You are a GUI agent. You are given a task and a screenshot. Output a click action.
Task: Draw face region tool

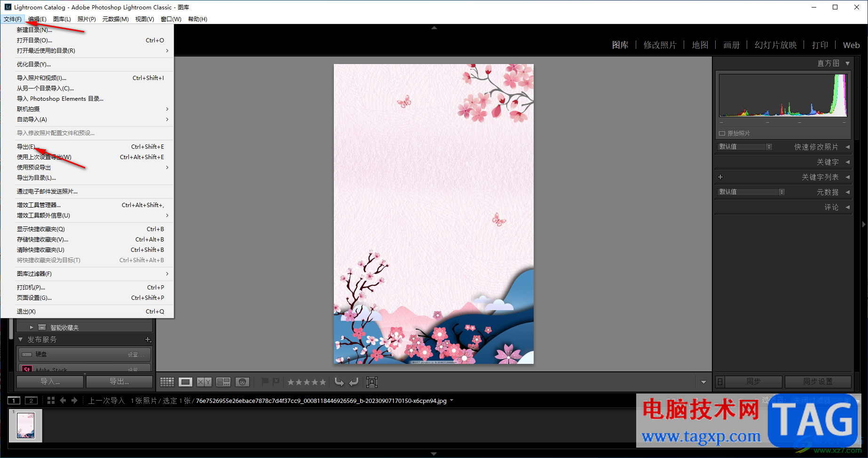[372, 382]
